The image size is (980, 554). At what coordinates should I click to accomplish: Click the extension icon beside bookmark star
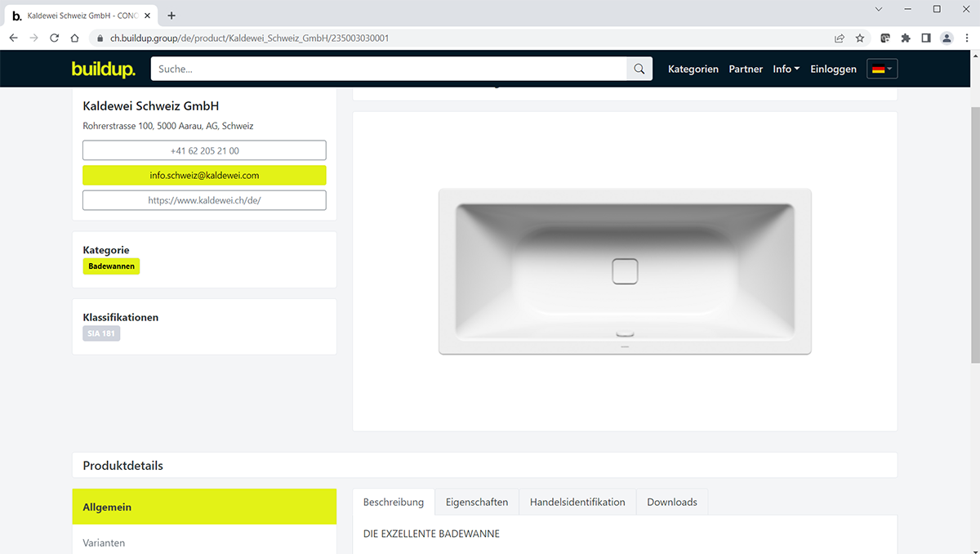coord(885,38)
